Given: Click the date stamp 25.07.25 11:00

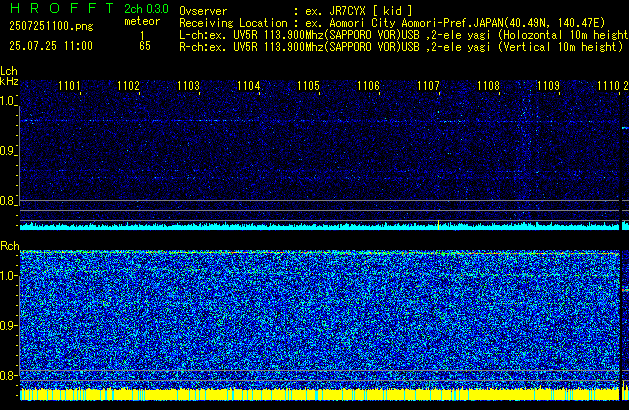Looking at the screenshot, I should coord(51,46).
